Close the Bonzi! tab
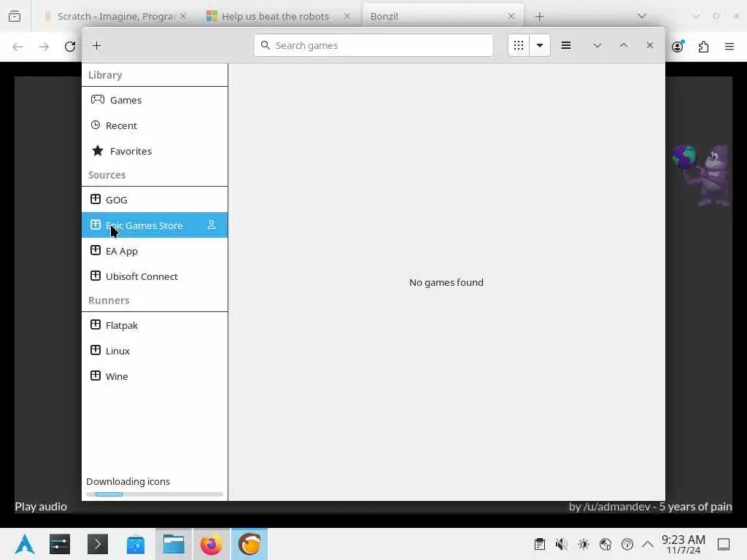This screenshot has height=560, width=747. point(511,16)
